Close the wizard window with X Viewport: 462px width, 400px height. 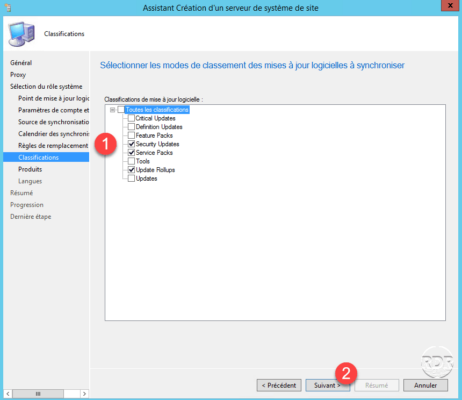450,5
